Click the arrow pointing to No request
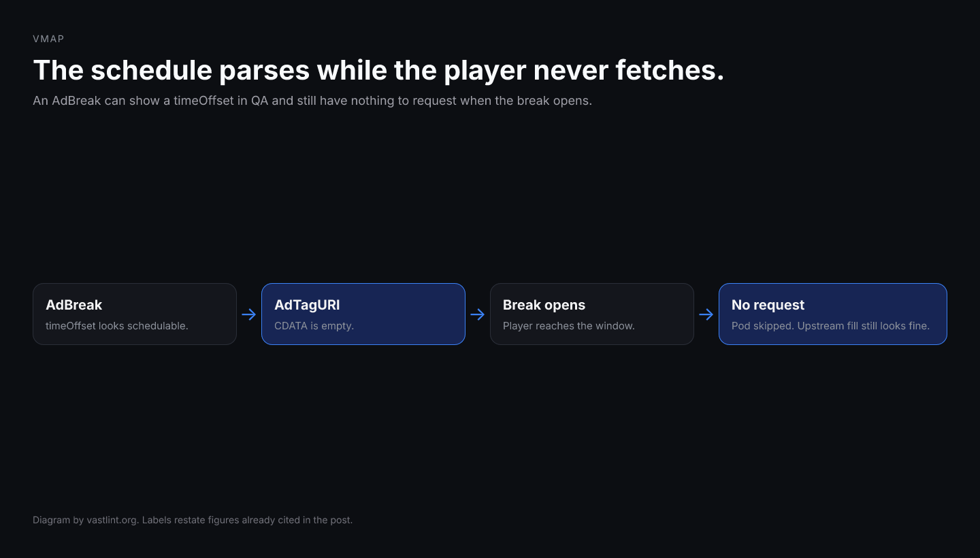Screen dimensions: 980x558 (x=706, y=314)
